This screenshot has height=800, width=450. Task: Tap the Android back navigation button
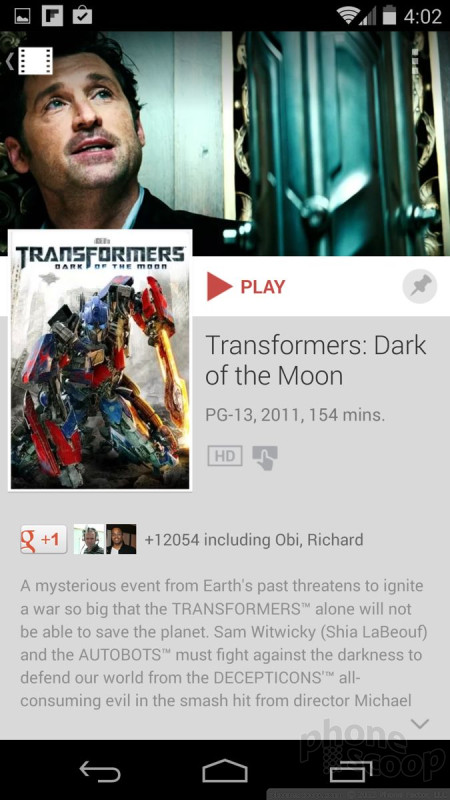pos(100,770)
